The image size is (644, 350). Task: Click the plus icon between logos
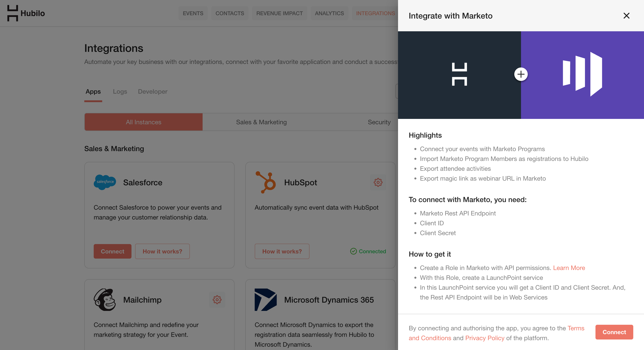tap(521, 74)
